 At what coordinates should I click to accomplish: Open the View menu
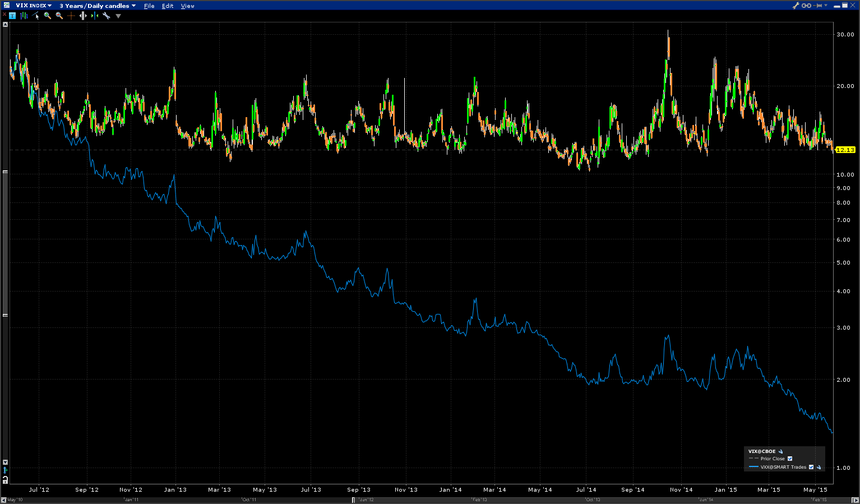(x=187, y=6)
